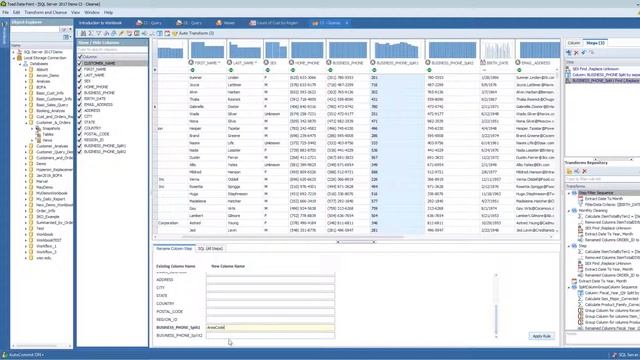
Task: Open the Help menu
Action: [x=108, y=13]
